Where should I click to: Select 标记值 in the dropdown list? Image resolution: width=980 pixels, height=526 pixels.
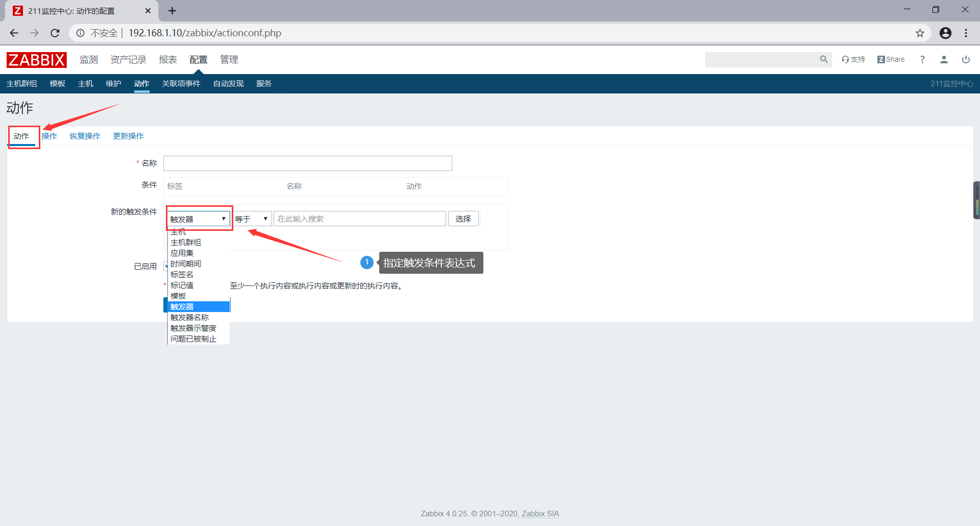(199, 285)
